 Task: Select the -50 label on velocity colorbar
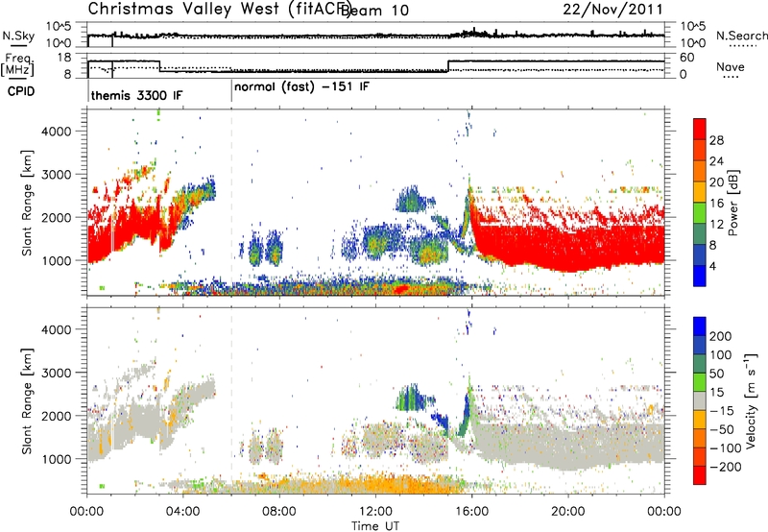722,429
